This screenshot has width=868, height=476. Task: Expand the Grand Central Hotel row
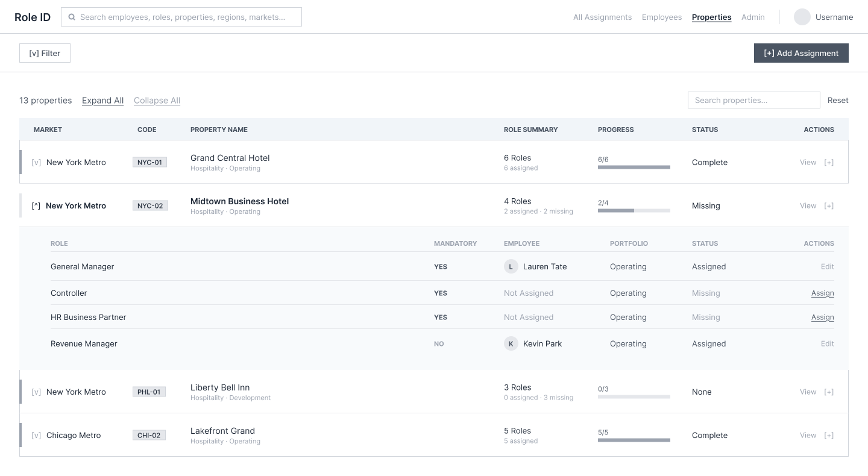(x=36, y=162)
